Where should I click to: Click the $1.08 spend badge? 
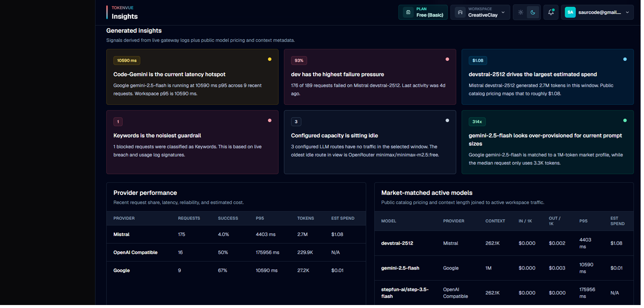click(477, 60)
